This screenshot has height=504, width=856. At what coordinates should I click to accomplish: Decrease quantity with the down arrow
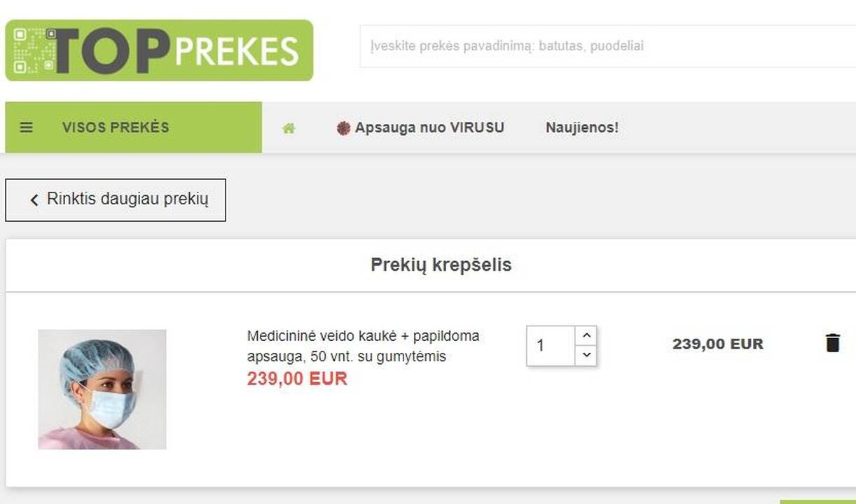586,355
